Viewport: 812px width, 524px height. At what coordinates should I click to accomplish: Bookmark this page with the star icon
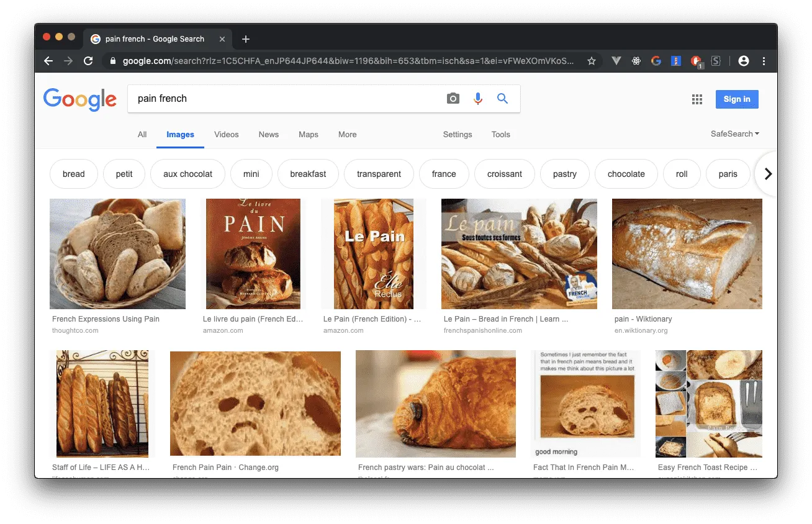[592, 61]
